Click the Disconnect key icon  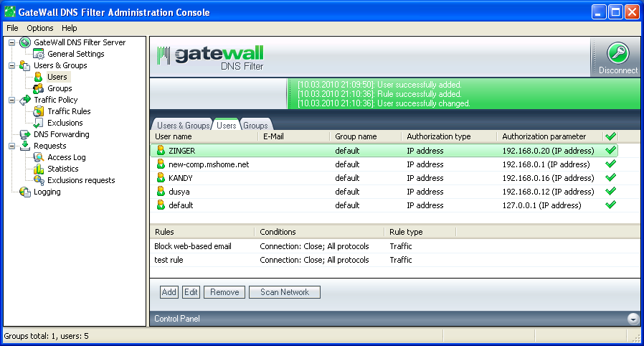pyautogui.click(x=618, y=52)
